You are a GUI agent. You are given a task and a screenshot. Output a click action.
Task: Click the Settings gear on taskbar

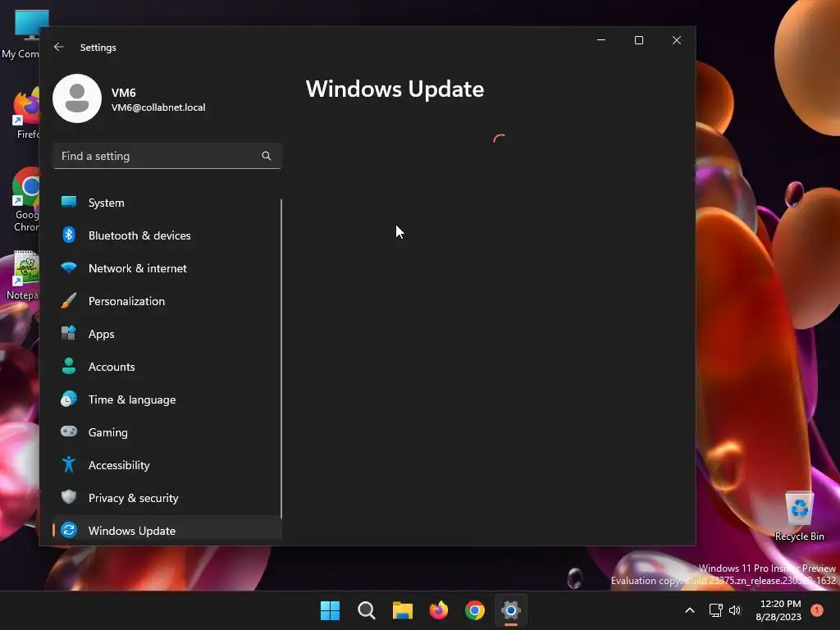coord(511,610)
